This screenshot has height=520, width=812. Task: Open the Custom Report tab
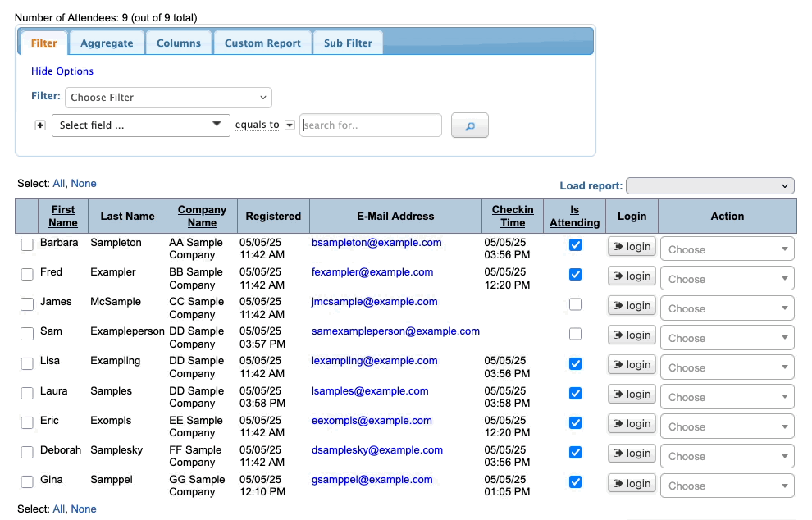(262, 43)
